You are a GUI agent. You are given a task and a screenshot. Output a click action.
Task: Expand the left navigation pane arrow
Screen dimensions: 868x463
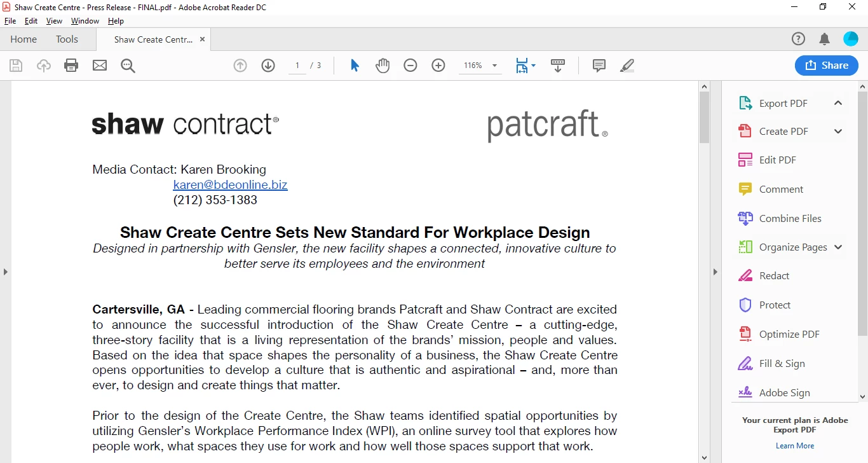5,272
